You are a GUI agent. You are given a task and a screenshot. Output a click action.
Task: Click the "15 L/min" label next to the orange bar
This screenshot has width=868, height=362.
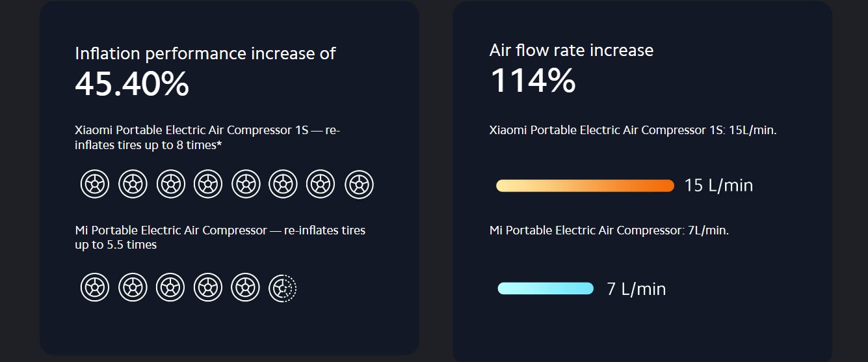718,186
